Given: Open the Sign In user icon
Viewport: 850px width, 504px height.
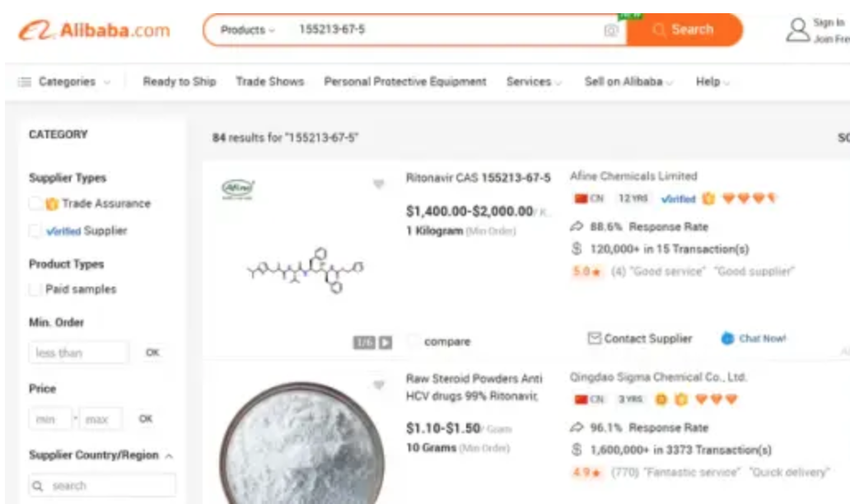Looking at the screenshot, I should pos(798,30).
